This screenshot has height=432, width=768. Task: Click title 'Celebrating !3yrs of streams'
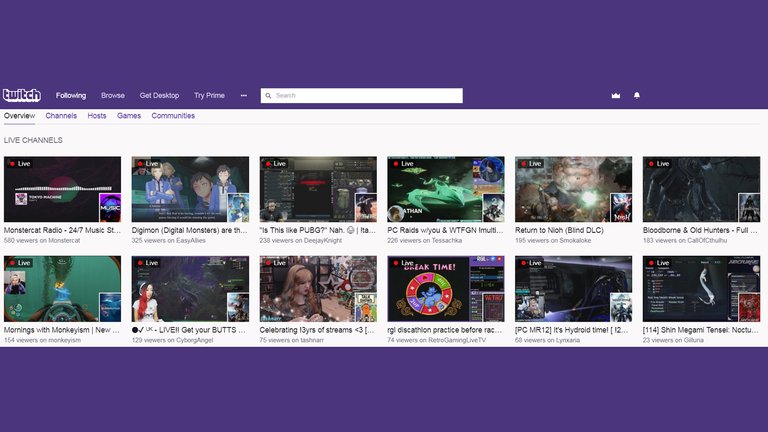(311, 330)
